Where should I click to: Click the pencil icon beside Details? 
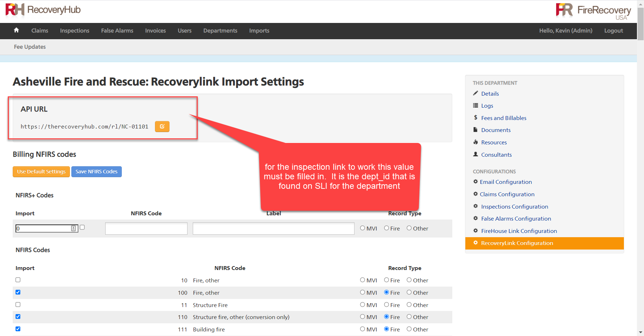point(476,94)
